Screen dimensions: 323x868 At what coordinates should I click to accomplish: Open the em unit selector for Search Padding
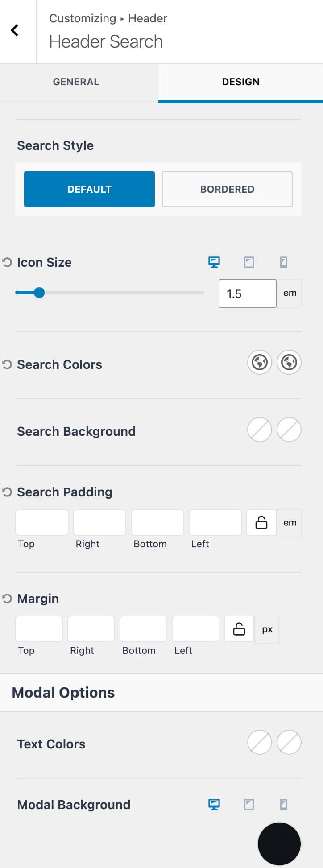pos(289,522)
